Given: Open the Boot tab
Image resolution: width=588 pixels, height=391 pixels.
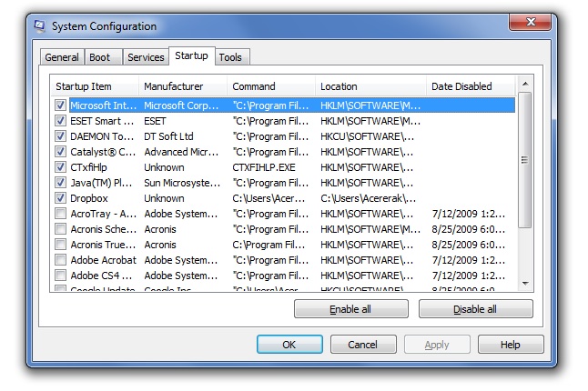Looking at the screenshot, I should coord(100,57).
